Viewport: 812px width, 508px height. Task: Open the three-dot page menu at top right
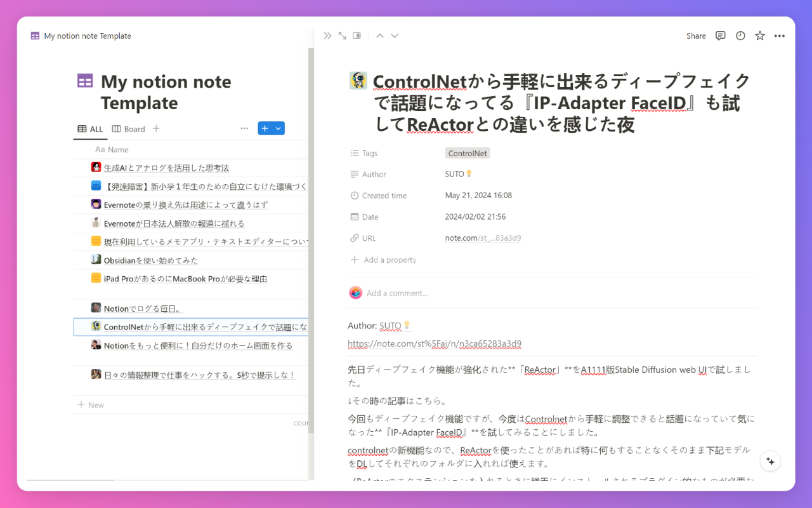780,36
